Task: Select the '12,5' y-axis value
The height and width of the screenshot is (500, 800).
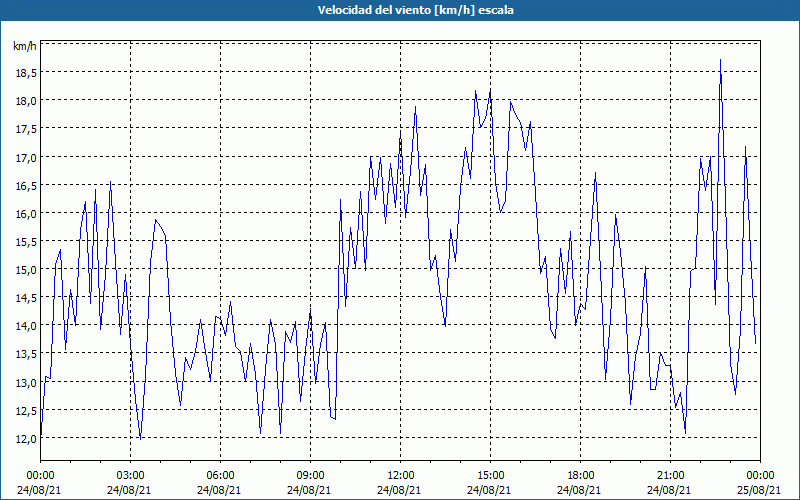Action: (x=26, y=411)
